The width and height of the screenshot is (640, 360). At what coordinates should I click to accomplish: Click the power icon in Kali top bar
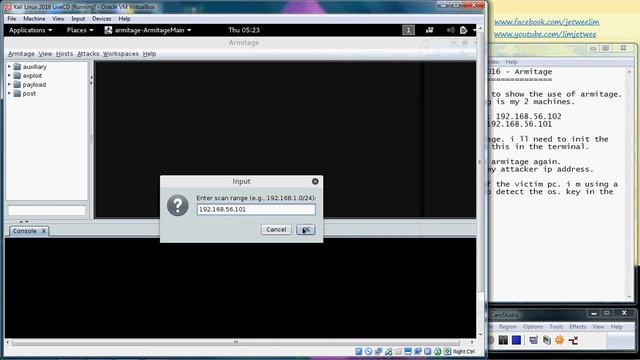point(463,30)
